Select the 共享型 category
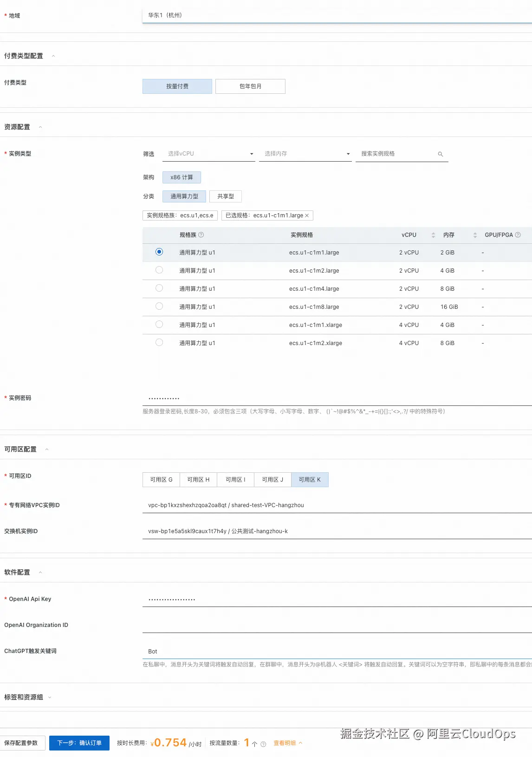Image resolution: width=532 pixels, height=757 pixels. pyautogui.click(x=226, y=196)
